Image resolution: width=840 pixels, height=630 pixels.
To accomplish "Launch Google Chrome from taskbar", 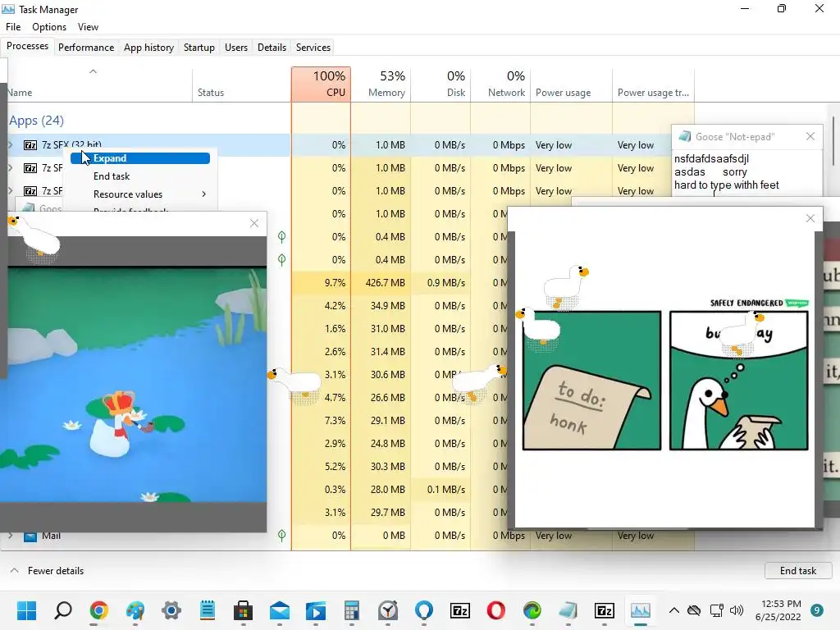I will coord(99,609).
